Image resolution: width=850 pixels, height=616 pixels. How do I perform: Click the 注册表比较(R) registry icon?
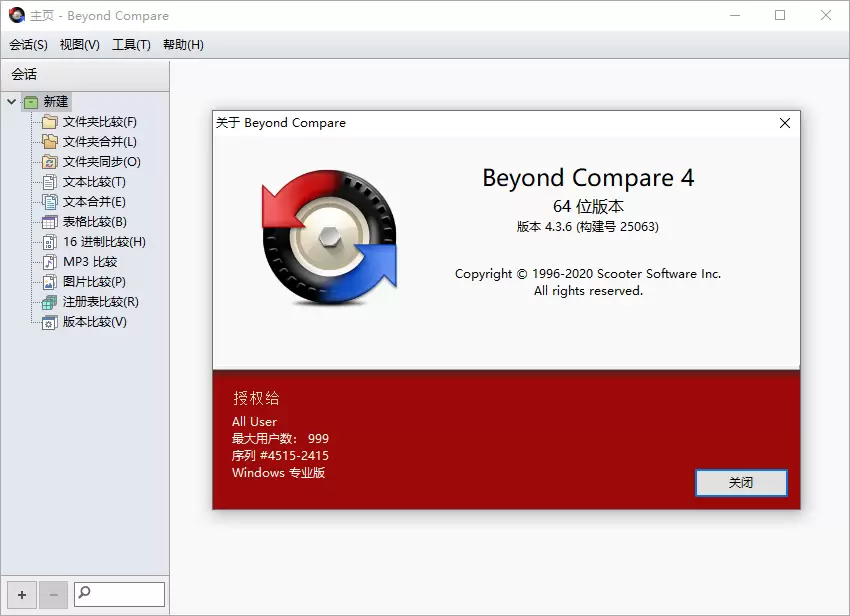49,302
